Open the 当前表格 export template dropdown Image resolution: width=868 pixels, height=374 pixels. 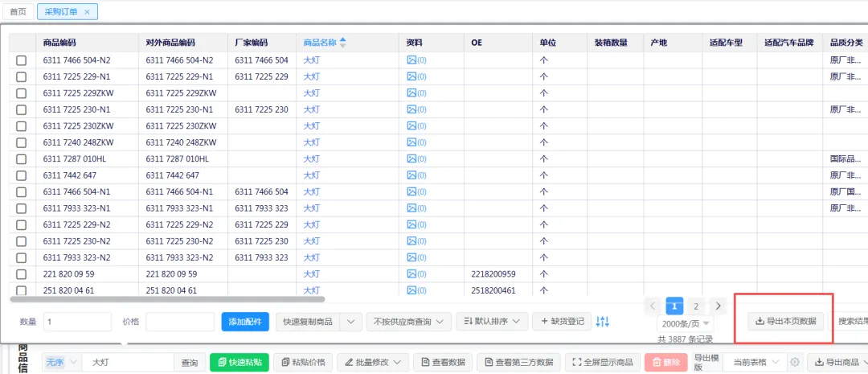[x=755, y=363]
